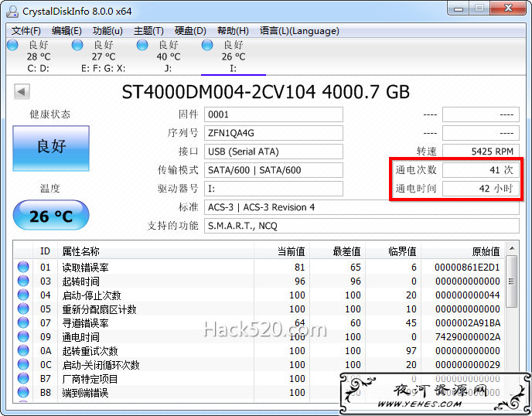Select the 读取错误率 attribute row
The image size is (532, 416).
[x=259, y=268]
